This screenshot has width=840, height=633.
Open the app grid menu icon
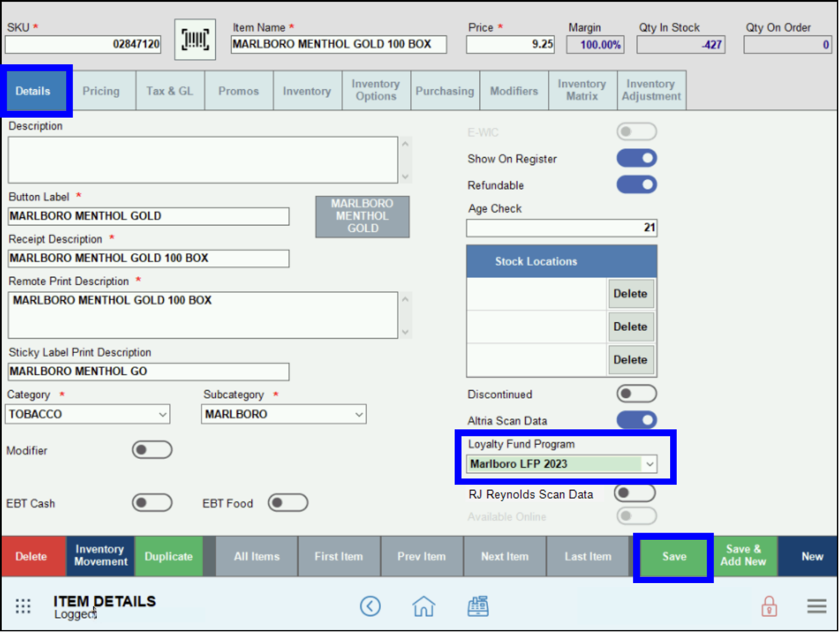[x=23, y=606]
